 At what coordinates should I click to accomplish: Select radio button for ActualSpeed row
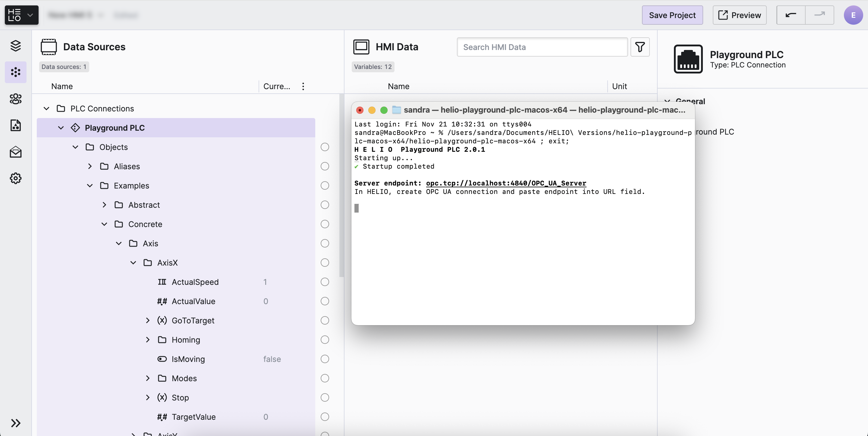[x=325, y=282]
